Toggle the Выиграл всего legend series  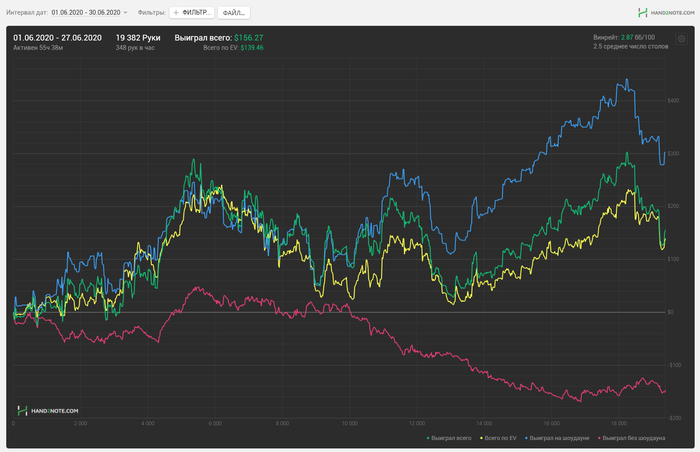tap(449, 438)
